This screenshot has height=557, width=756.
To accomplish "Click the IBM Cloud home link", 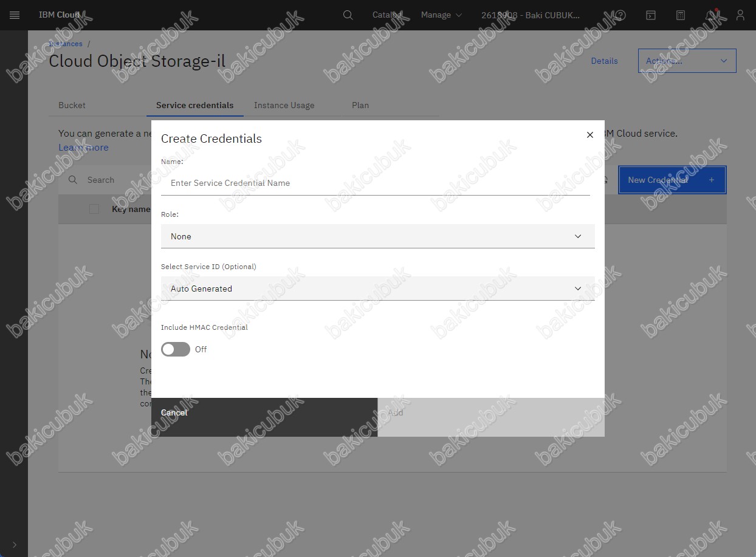I will [59, 15].
